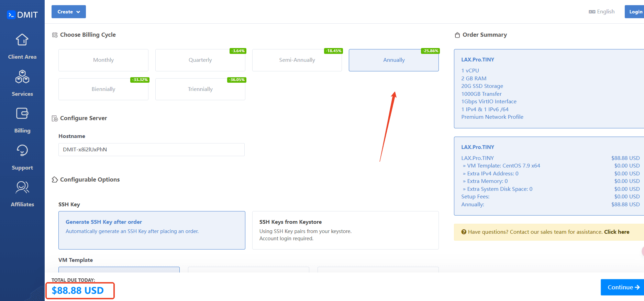Screen dimensions: 644x301
Task: Go to Support menu label
Action: (x=22, y=168)
